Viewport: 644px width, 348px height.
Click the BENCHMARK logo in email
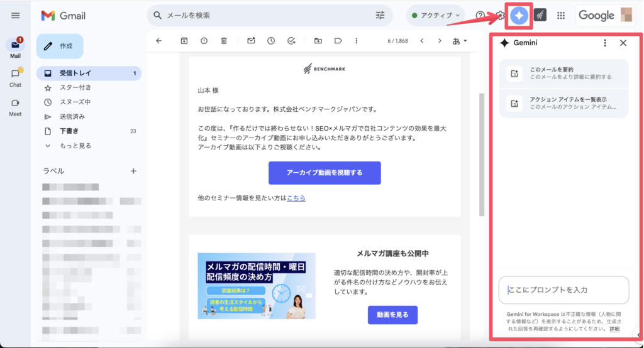(325, 68)
